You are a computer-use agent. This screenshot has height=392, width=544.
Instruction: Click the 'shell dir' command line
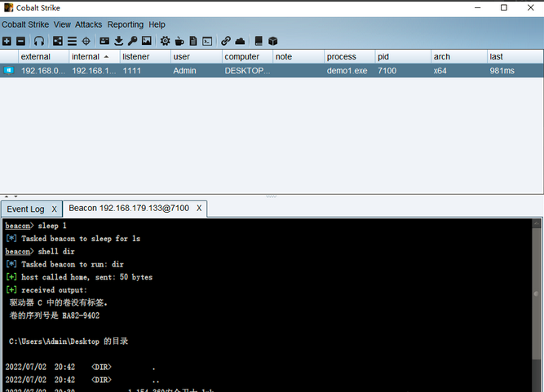coord(40,251)
